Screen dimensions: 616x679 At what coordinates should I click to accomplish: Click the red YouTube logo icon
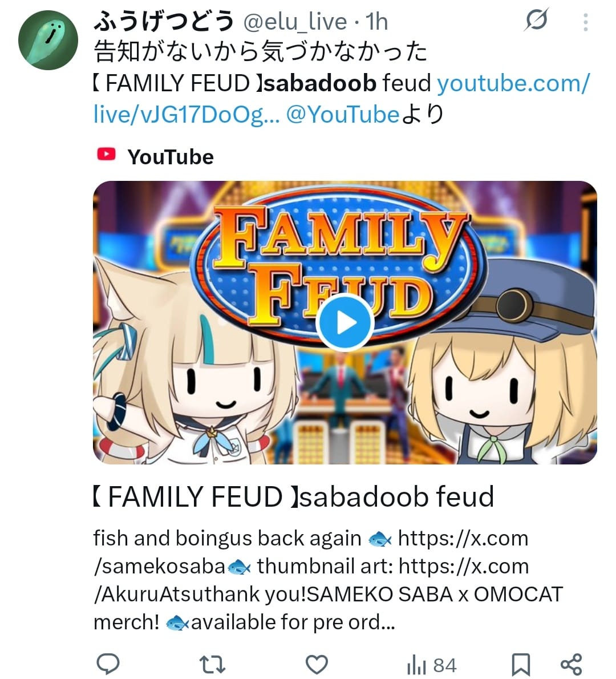(106, 154)
